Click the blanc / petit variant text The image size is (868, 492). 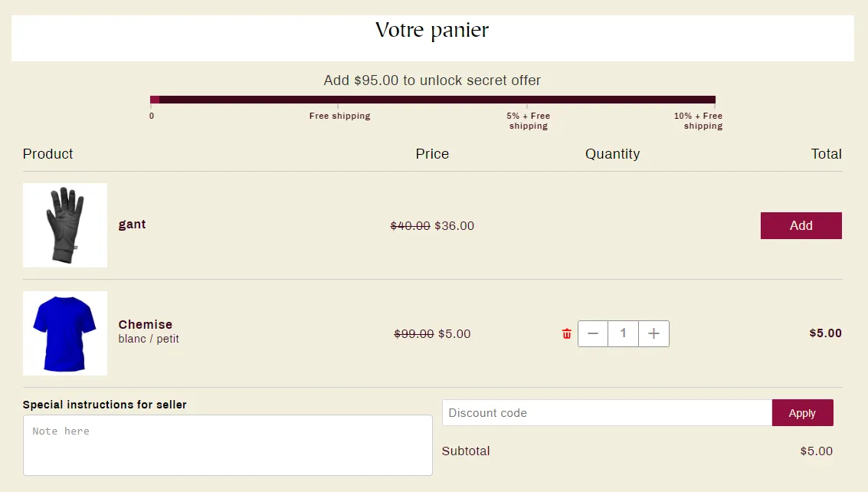tap(149, 339)
